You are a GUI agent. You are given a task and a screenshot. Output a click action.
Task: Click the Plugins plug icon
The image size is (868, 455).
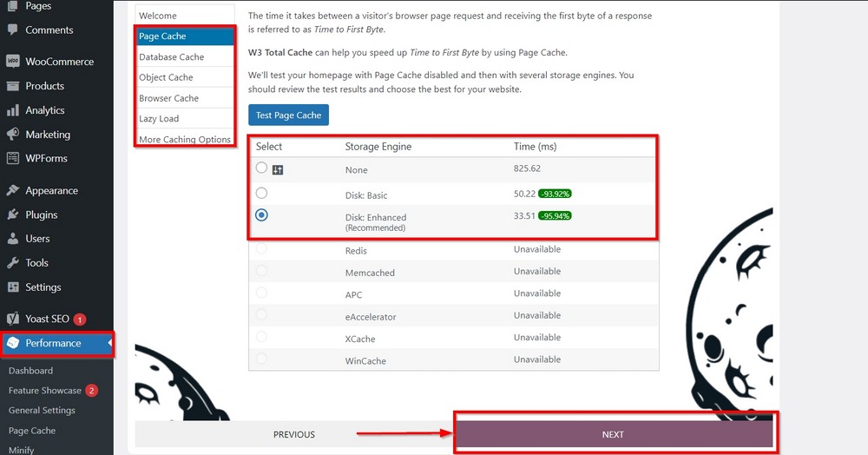tap(13, 214)
